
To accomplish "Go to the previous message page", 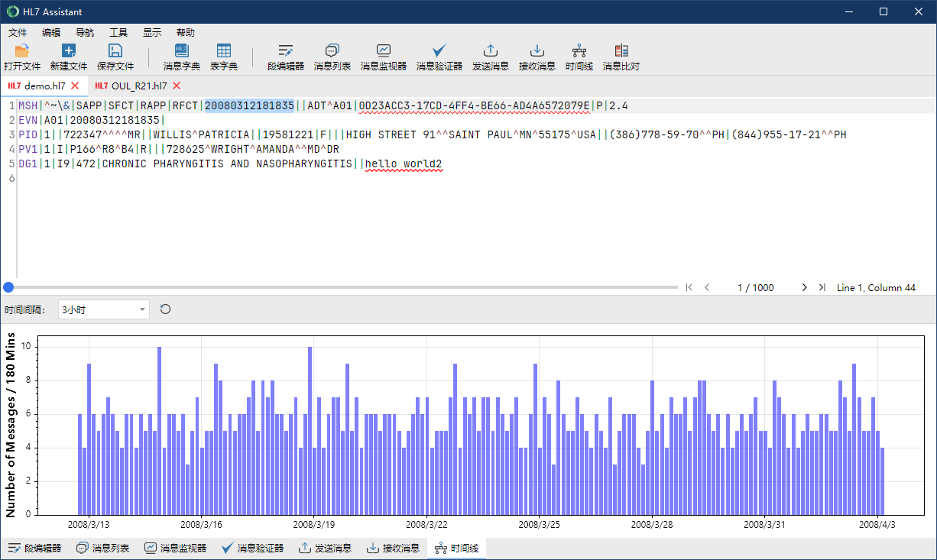I will (x=707, y=287).
